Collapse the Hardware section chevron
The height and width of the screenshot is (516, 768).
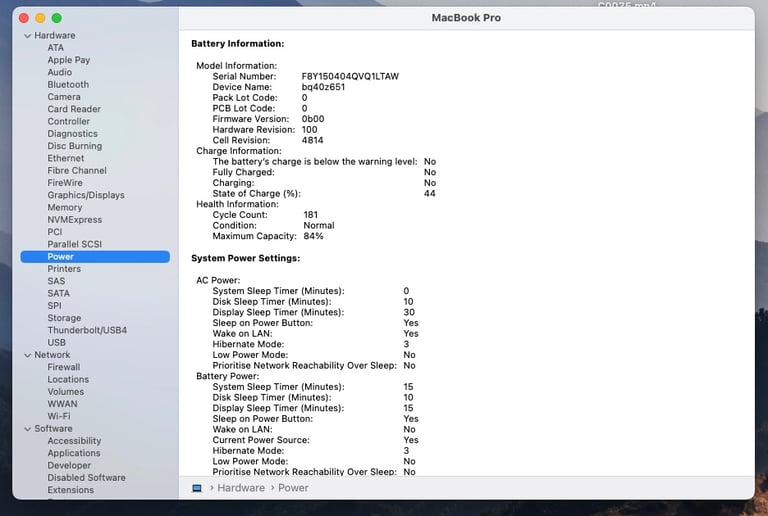click(x=27, y=36)
